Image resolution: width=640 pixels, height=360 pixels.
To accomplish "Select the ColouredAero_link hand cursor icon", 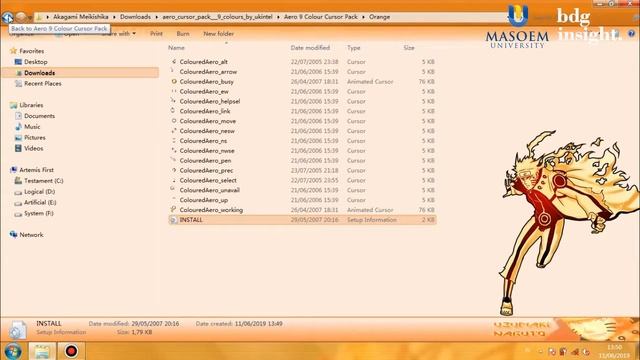I will pos(173,111).
